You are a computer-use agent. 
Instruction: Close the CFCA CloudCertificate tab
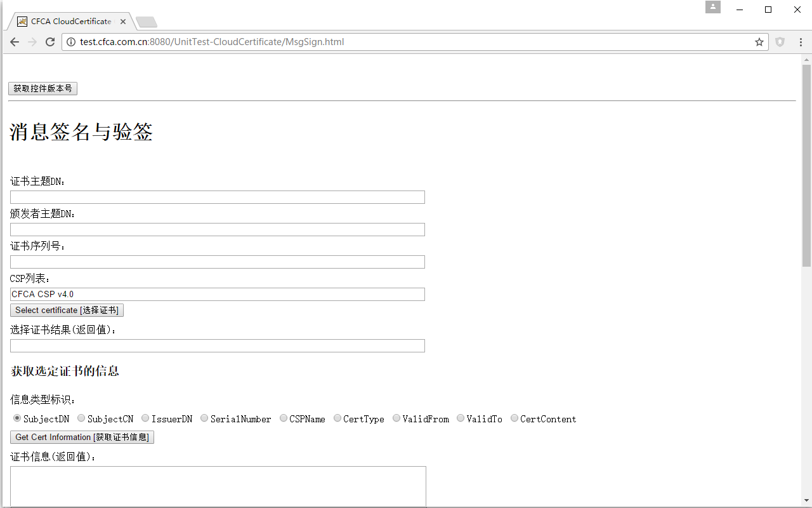pos(123,22)
